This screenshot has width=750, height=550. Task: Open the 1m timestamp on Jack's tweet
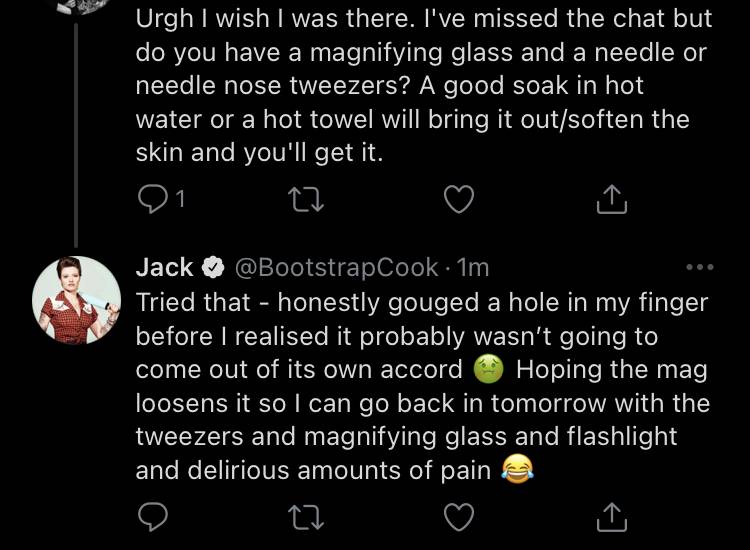[x=473, y=267]
